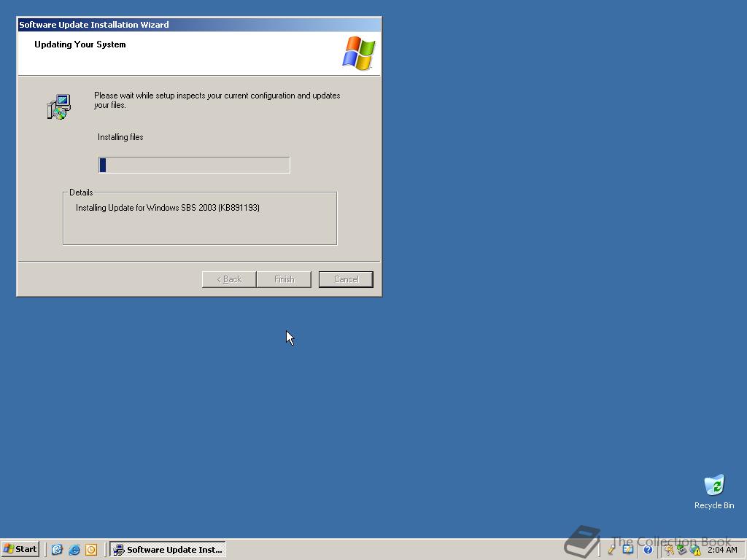Click the 'Details' group label
Image resolution: width=747 pixels, height=560 pixels.
(x=81, y=192)
